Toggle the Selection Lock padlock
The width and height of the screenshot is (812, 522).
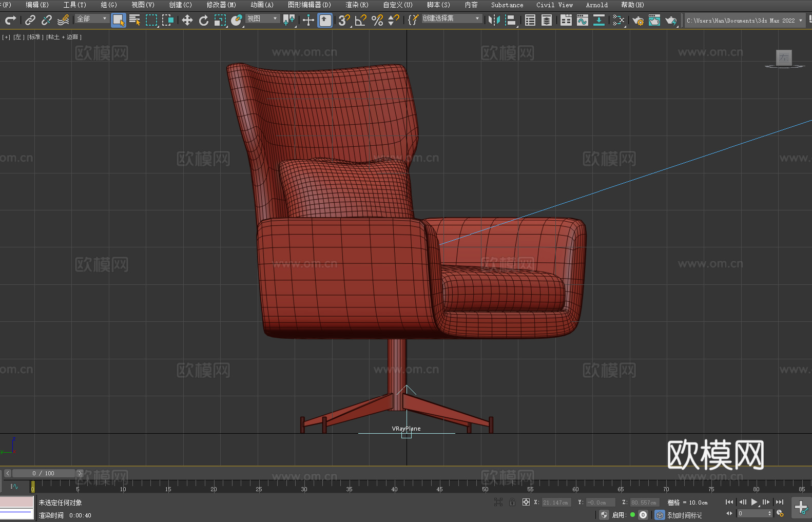coord(512,502)
